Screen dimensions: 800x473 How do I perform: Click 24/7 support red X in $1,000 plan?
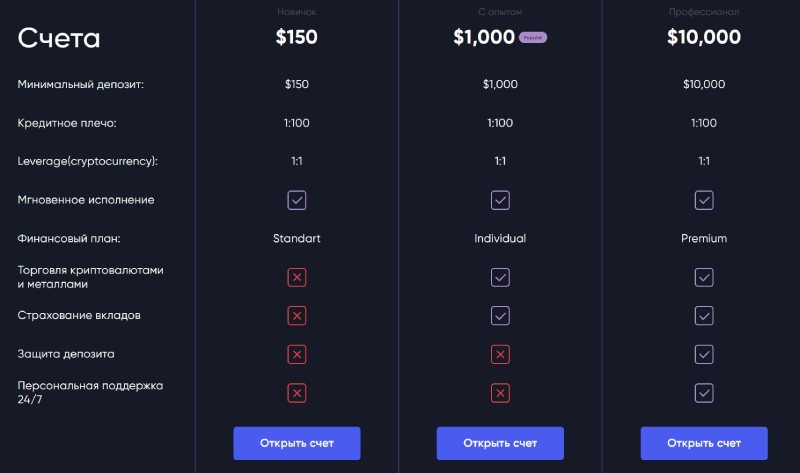click(500, 393)
